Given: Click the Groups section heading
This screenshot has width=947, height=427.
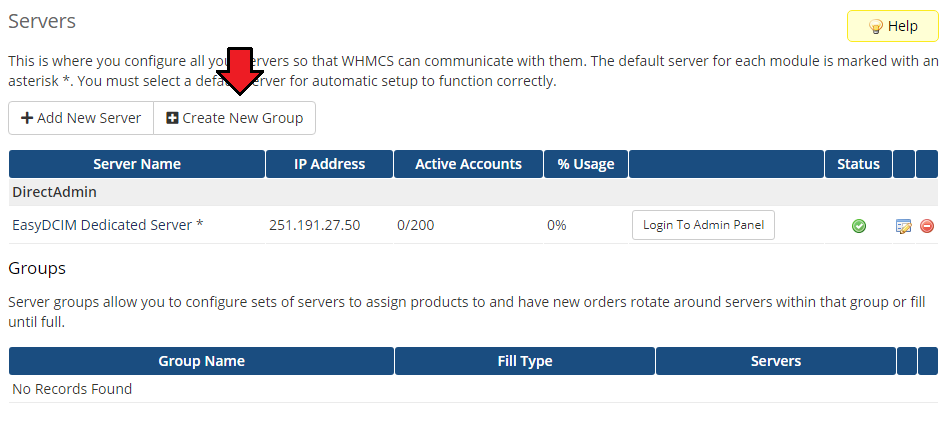Looking at the screenshot, I should tap(37, 268).
